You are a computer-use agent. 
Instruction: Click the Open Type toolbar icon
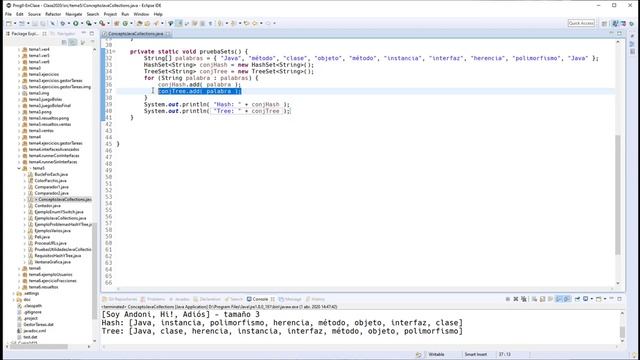tap(139, 23)
